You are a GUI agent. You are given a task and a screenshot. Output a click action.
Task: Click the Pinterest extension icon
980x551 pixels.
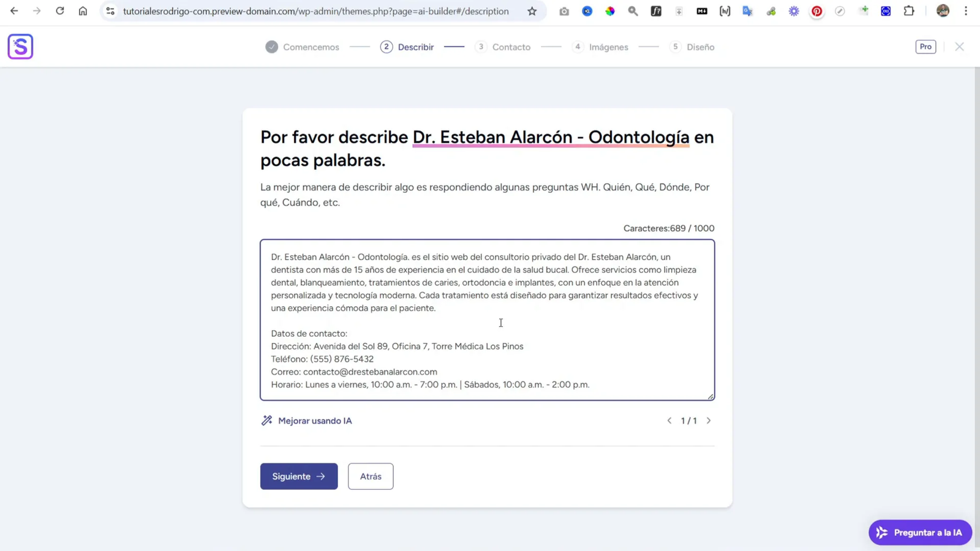(x=817, y=11)
